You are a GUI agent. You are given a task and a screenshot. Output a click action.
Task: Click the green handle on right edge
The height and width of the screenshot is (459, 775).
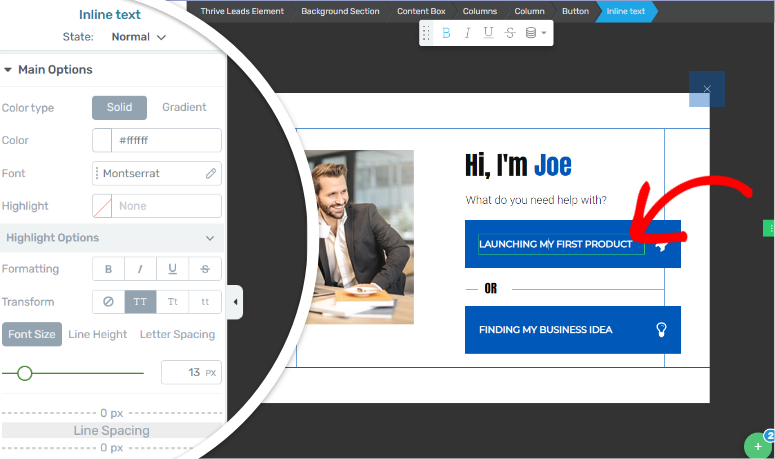(769, 228)
